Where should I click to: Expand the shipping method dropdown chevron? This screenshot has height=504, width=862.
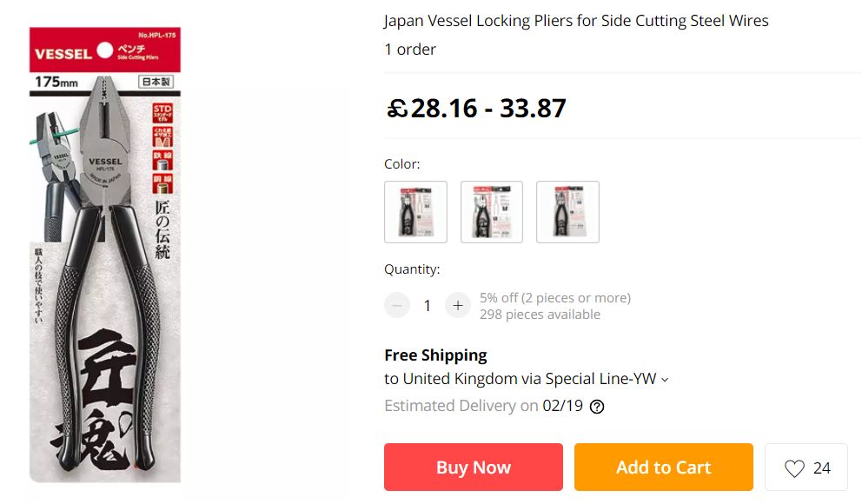point(665,380)
